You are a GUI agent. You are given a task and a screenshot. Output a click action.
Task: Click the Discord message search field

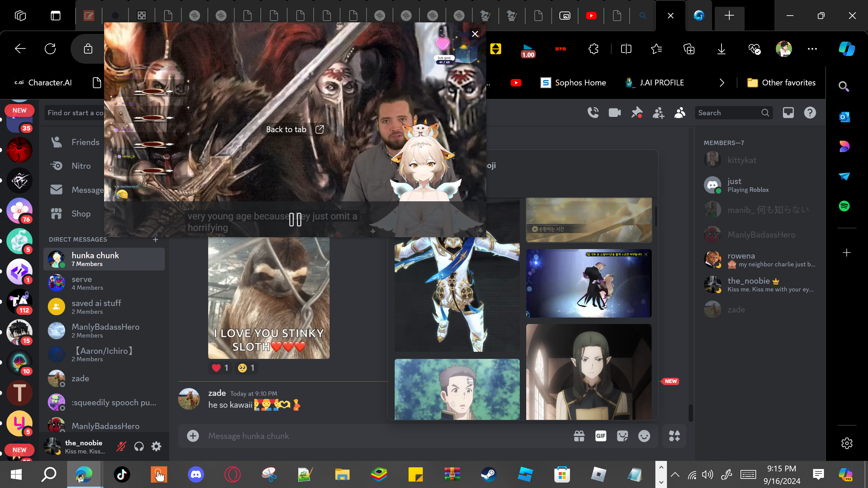[734, 113]
